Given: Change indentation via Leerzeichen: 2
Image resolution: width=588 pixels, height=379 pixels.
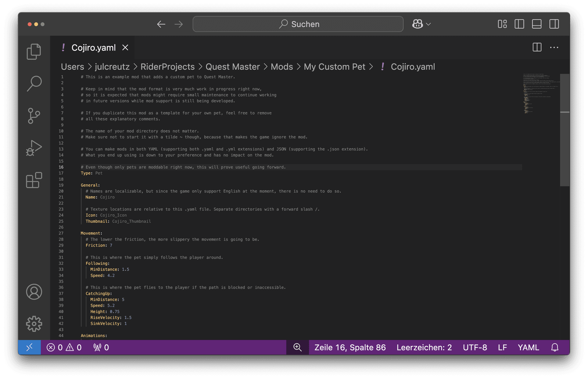Looking at the screenshot, I should pos(424,347).
